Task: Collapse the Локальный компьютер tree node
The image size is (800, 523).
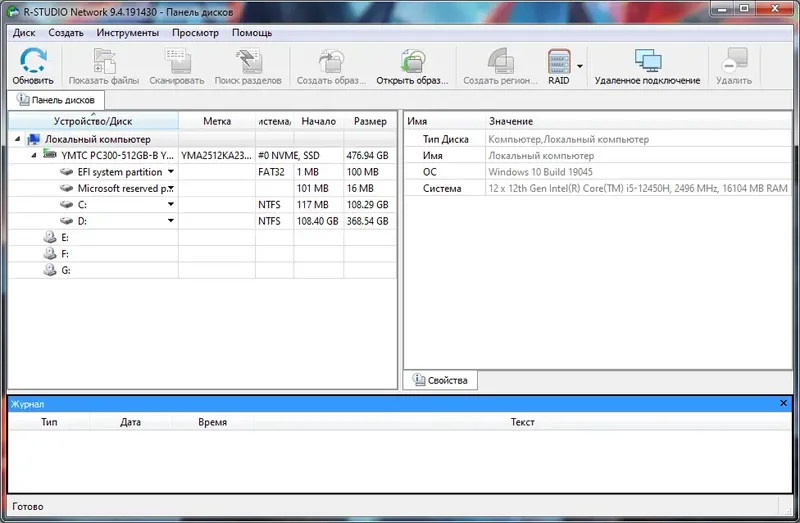Action: (x=17, y=139)
